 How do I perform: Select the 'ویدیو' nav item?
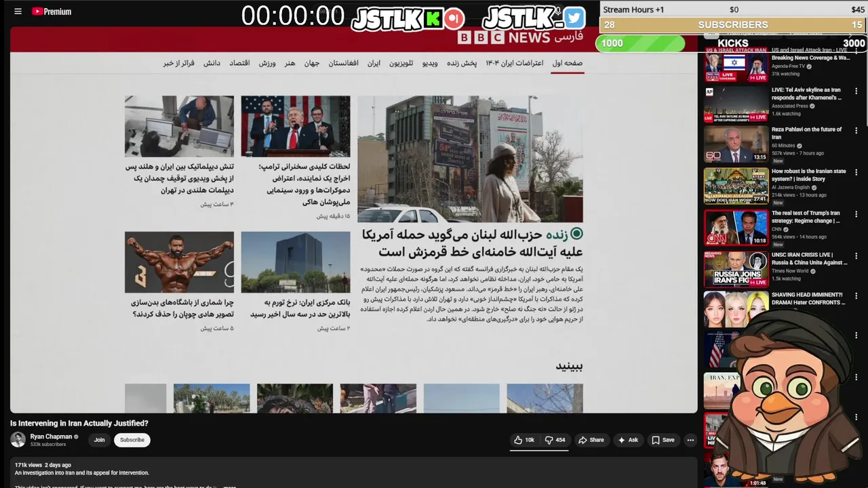coord(430,63)
